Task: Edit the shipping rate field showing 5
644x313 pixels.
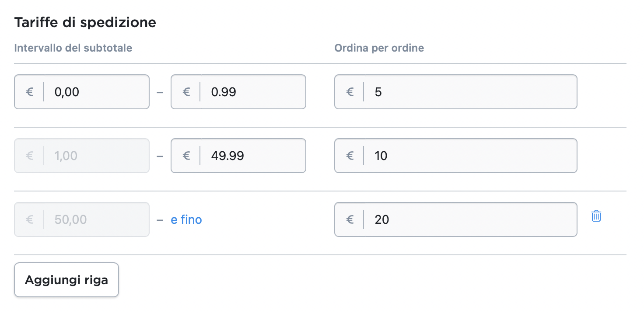Action: tap(468, 92)
